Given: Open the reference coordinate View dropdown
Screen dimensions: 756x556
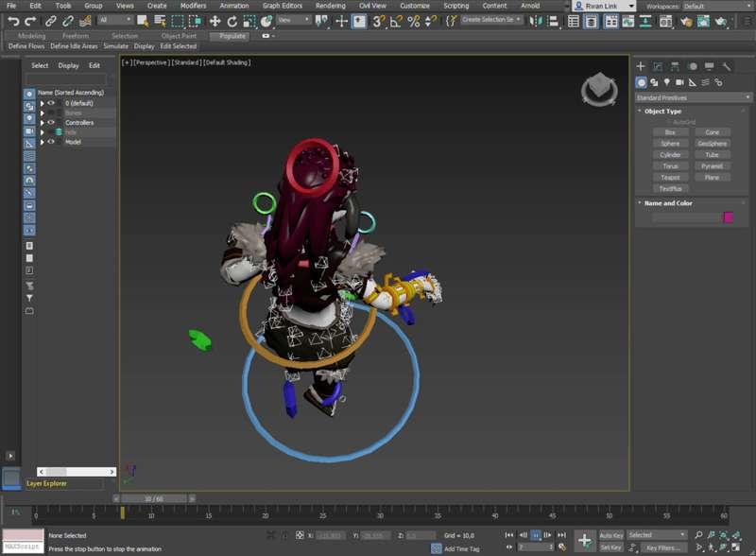Looking at the screenshot, I should tap(294, 20).
